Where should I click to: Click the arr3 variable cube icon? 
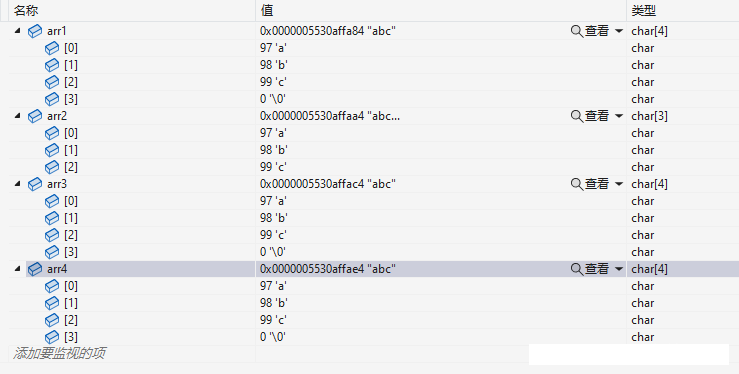(x=35, y=184)
